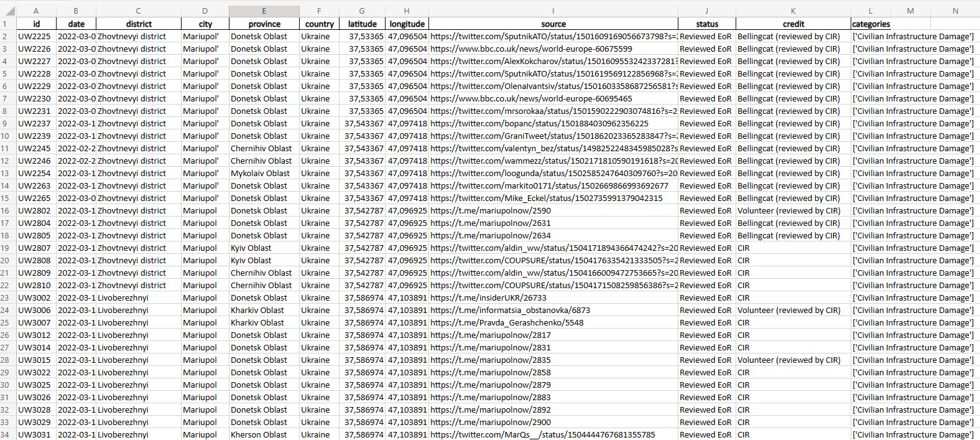This screenshot has height=440, width=980.
Task: Click 'Chernihiv Oblast' in the UW2810 row
Action: point(264,285)
